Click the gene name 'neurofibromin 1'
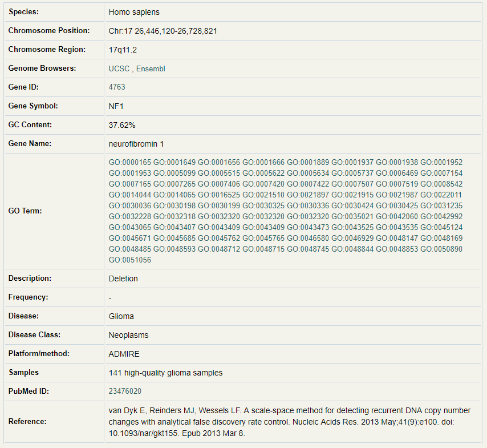The height and width of the screenshot is (448, 487). pos(136,144)
